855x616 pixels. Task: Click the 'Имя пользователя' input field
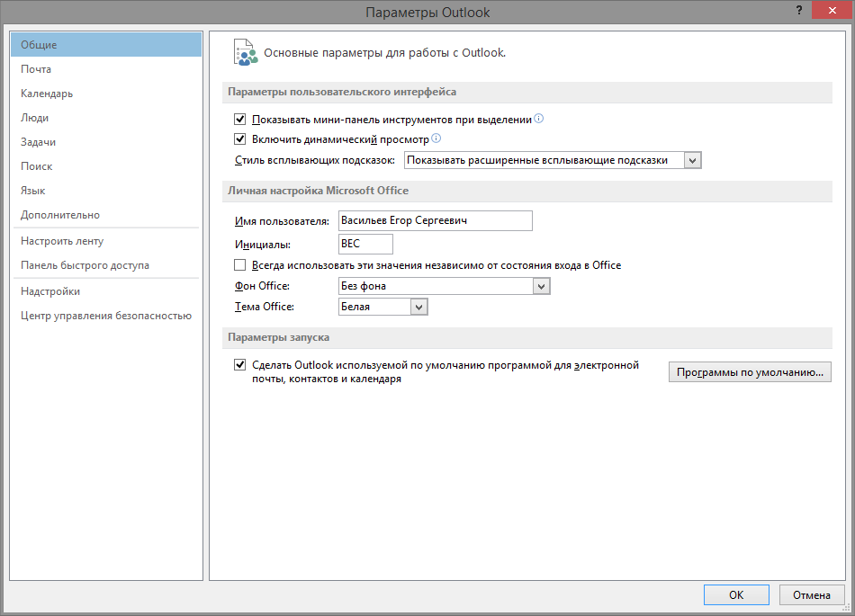(x=435, y=220)
